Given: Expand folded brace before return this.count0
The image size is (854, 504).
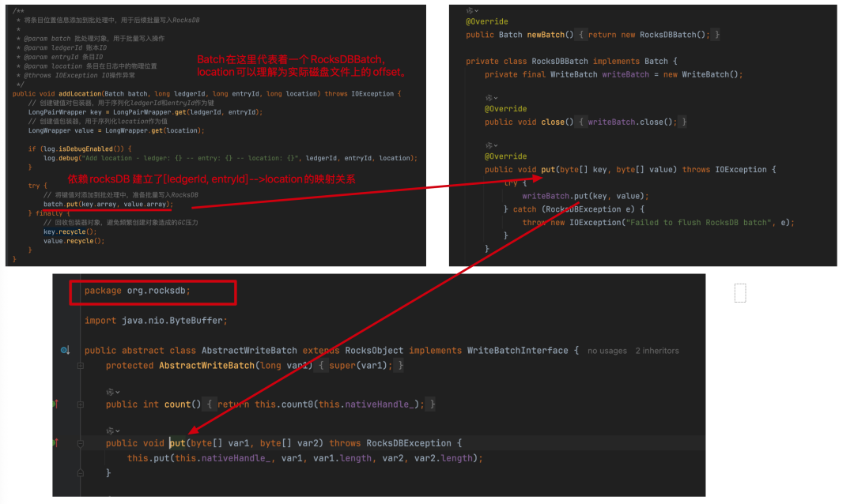Looking at the screenshot, I should [209, 404].
